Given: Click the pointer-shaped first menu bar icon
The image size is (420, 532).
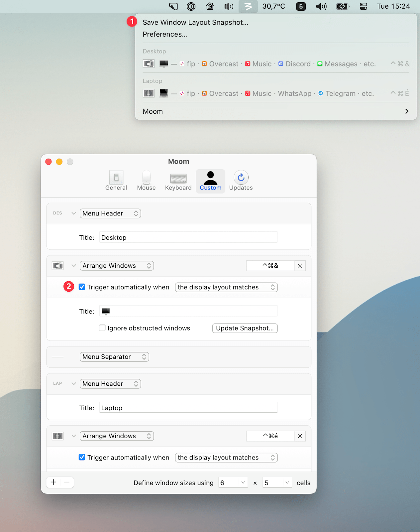Looking at the screenshot, I should pyautogui.click(x=173, y=6).
